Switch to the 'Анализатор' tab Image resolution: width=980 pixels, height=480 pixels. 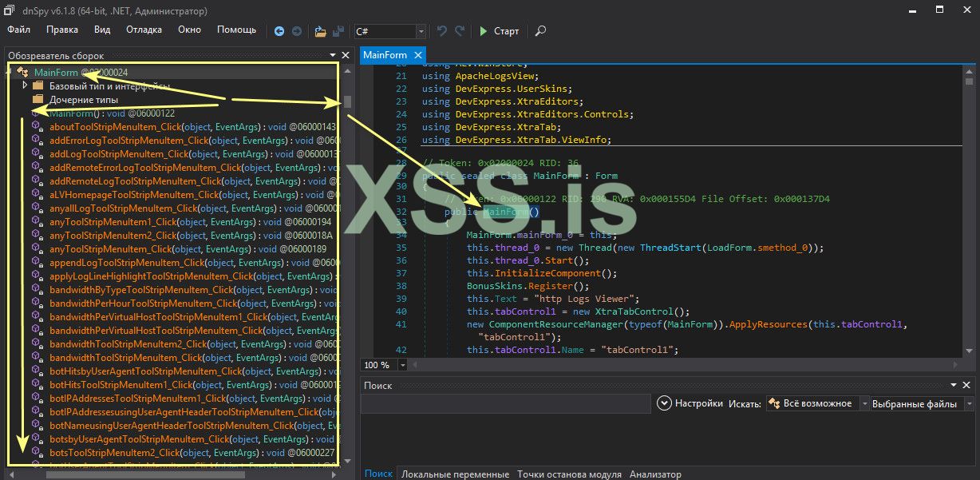click(655, 474)
